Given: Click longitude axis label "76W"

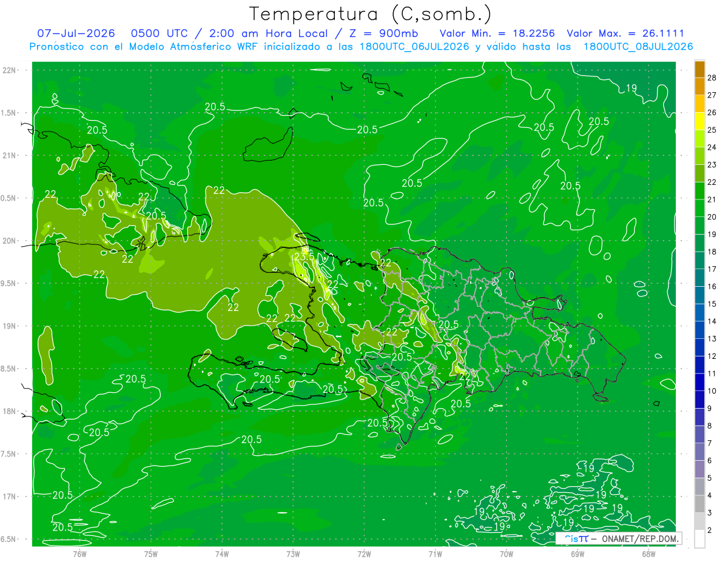Looking at the screenshot, I should coord(79,554).
